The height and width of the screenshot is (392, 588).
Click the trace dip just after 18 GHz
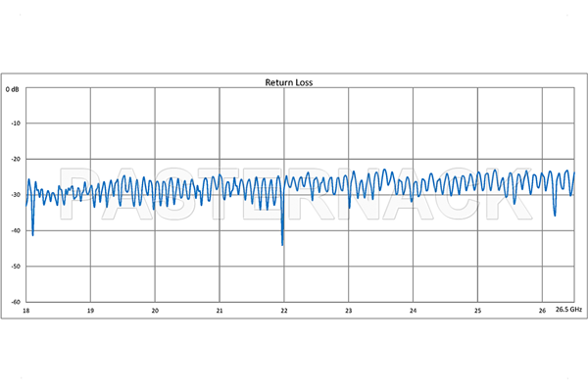[32, 234]
